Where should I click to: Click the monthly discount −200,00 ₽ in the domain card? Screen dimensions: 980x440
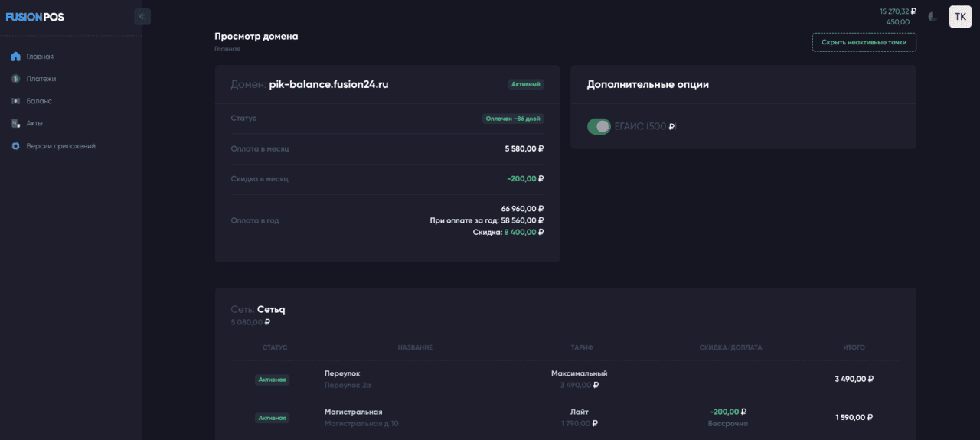coord(525,178)
